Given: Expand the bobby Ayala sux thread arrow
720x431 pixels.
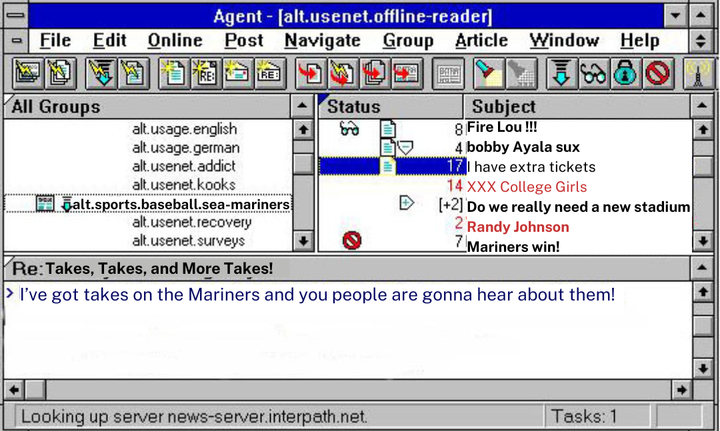Looking at the screenshot, I should [405, 148].
